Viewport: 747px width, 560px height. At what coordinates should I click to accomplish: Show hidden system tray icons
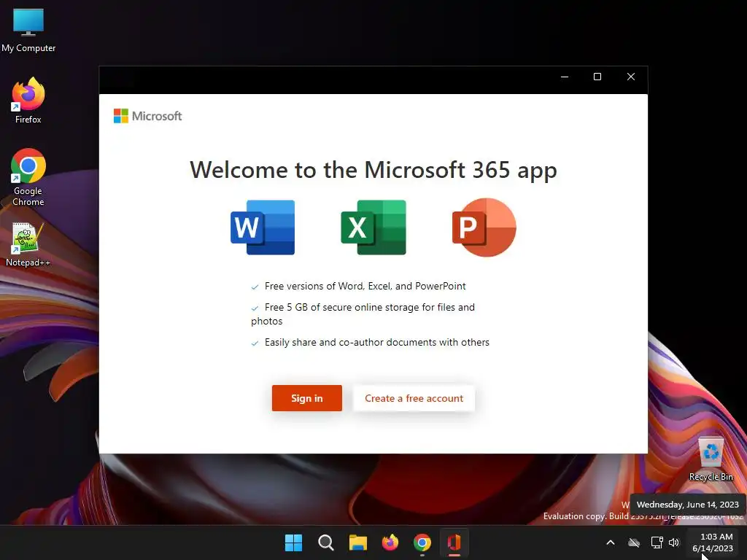(x=611, y=542)
